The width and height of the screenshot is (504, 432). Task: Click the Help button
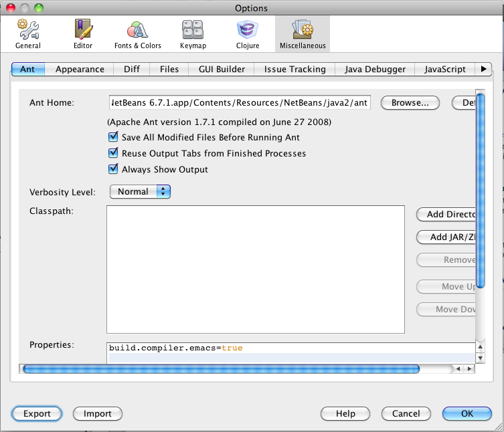click(x=345, y=413)
